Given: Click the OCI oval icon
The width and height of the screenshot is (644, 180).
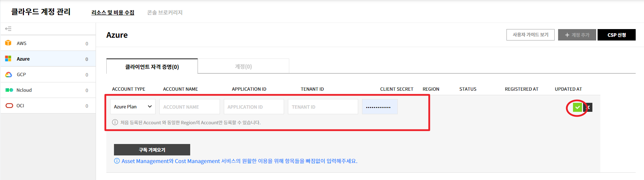Looking at the screenshot, I should click(x=9, y=106).
